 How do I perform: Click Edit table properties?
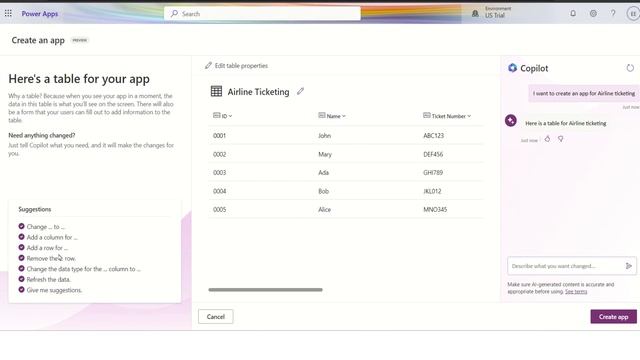pos(236,66)
